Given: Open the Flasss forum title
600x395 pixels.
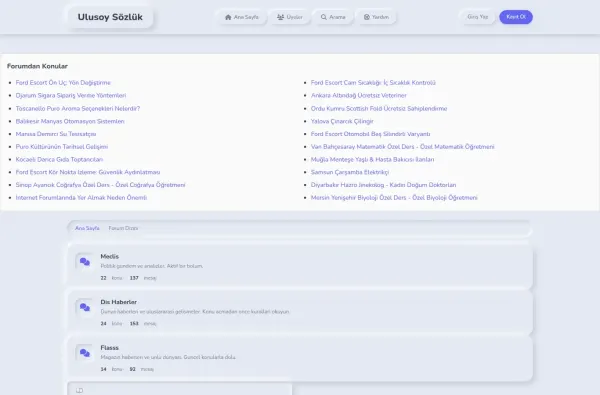Looking at the screenshot, I should tap(109, 348).
